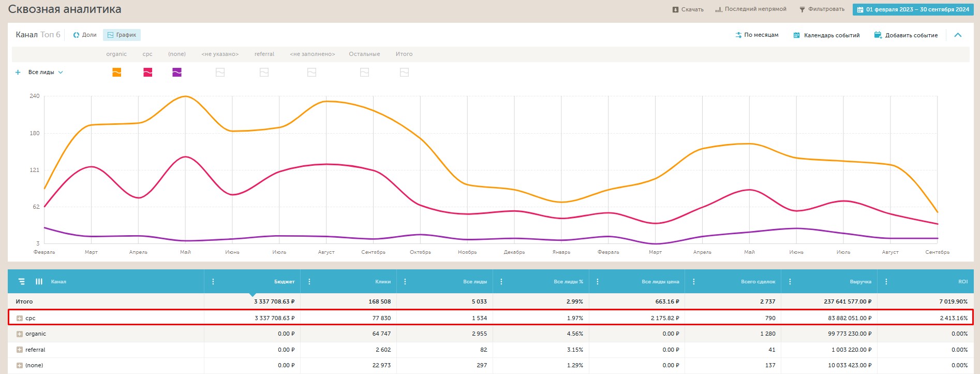Expand the organic channel row

click(x=20, y=334)
